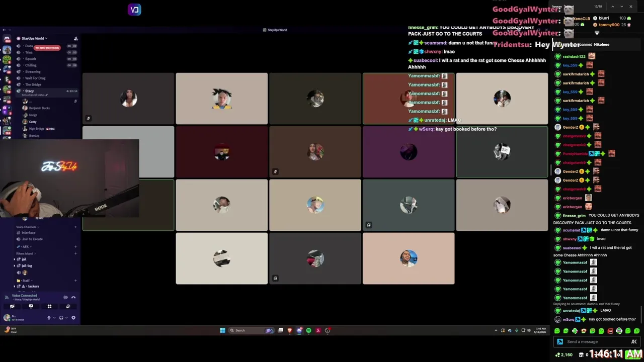The width and height of the screenshot is (644, 362).
Task: Click Set a channel status link
Action: (x=35, y=95)
